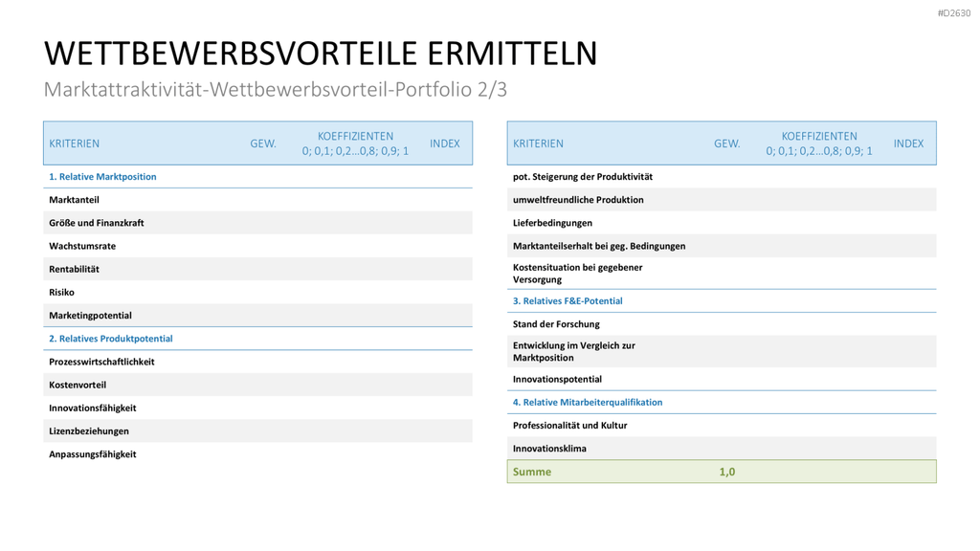The width and height of the screenshot is (980, 551).
Task: Select 'umweltfreundliche Produktion' row
Action: click(x=722, y=200)
